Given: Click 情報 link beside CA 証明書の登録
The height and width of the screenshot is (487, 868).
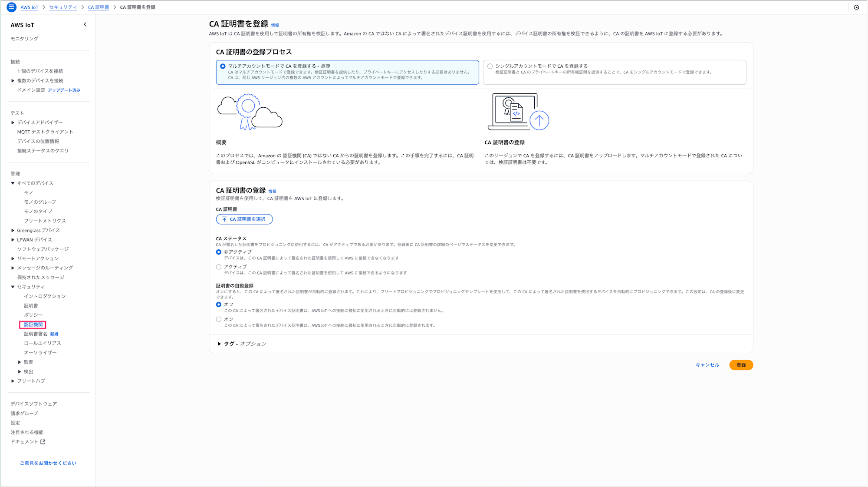Looking at the screenshot, I should coord(272,192).
